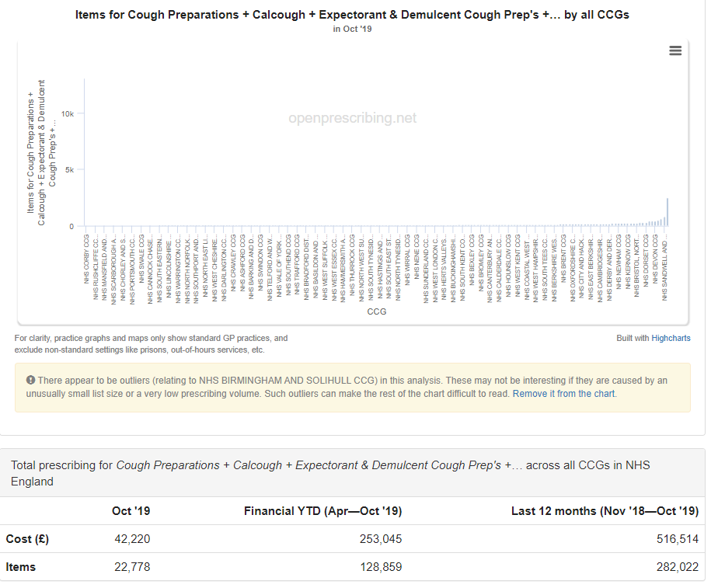Click the Oct '19 cost value 42,220
711x588 pixels.
tap(132, 538)
